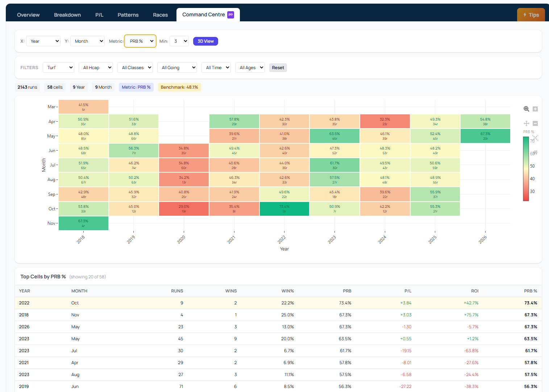Image resolution: width=549 pixels, height=392 pixels.
Task: Click the Reset filters button
Action: pos(278,68)
